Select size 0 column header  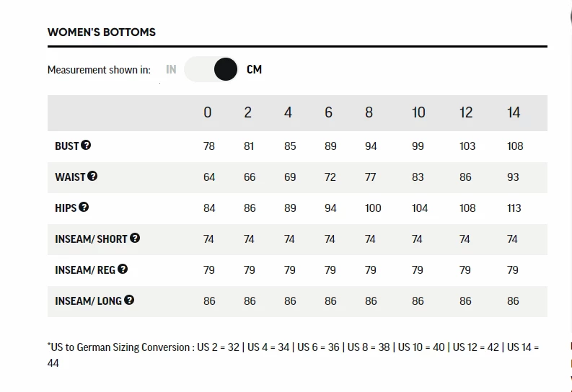208,112
